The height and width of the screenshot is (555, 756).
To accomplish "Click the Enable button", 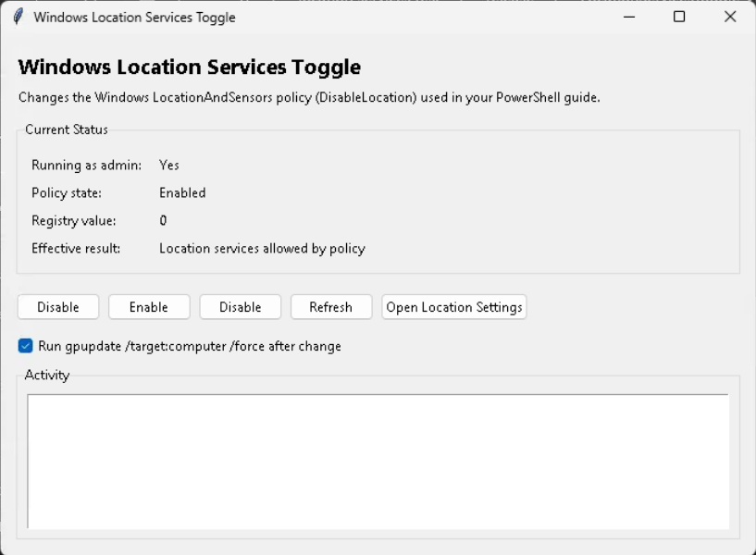I will (149, 307).
